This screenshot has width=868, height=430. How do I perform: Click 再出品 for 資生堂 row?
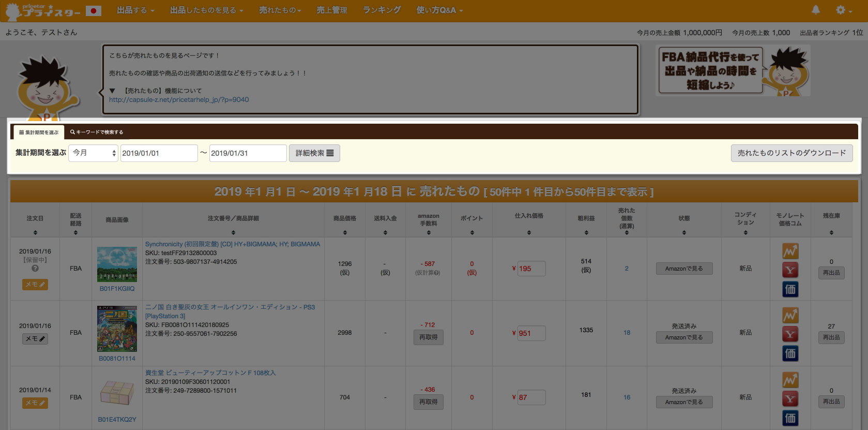click(831, 402)
